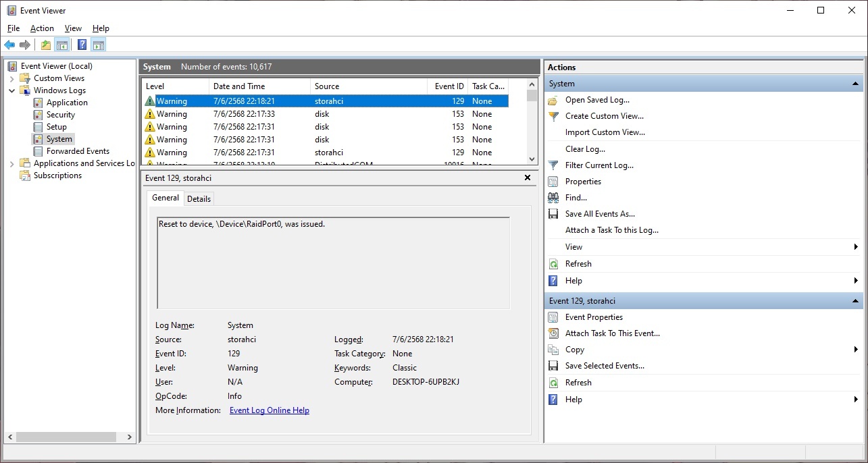
Task: Open the Action menu
Action: 42,28
